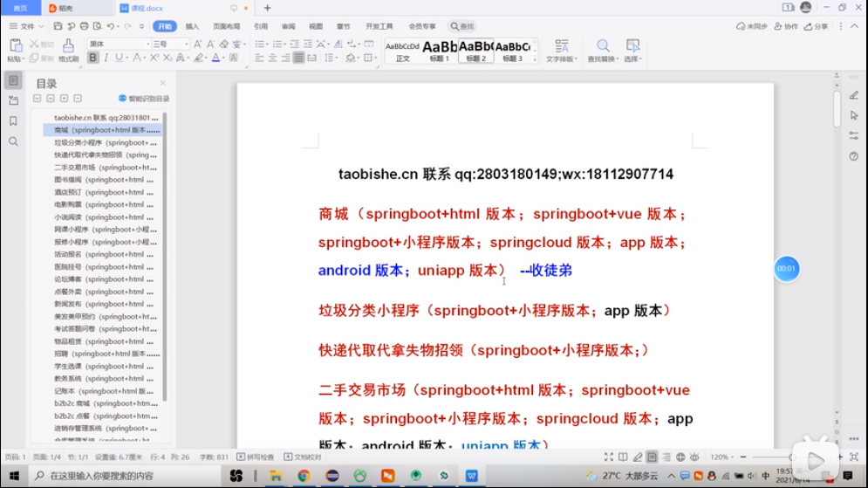Switch to the 审阅 ribbon tab
Image resolution: width=868 pixels, height=488 pixels.
click(x=289, y=26)
